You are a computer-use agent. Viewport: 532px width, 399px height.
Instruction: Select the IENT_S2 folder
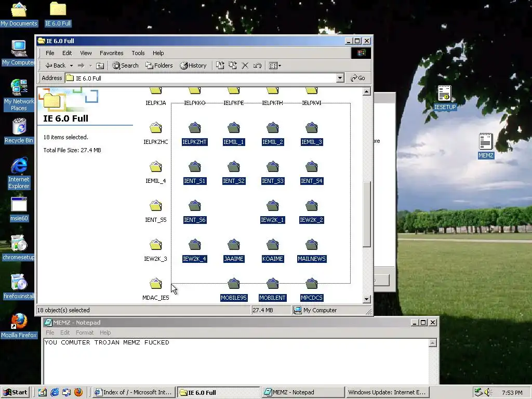coord(233,172)
